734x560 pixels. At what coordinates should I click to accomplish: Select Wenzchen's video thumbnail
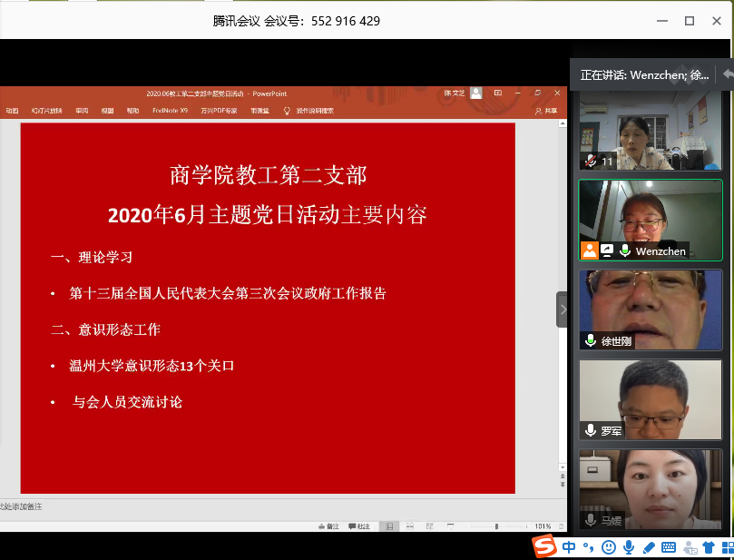click(x=651, y=220)
